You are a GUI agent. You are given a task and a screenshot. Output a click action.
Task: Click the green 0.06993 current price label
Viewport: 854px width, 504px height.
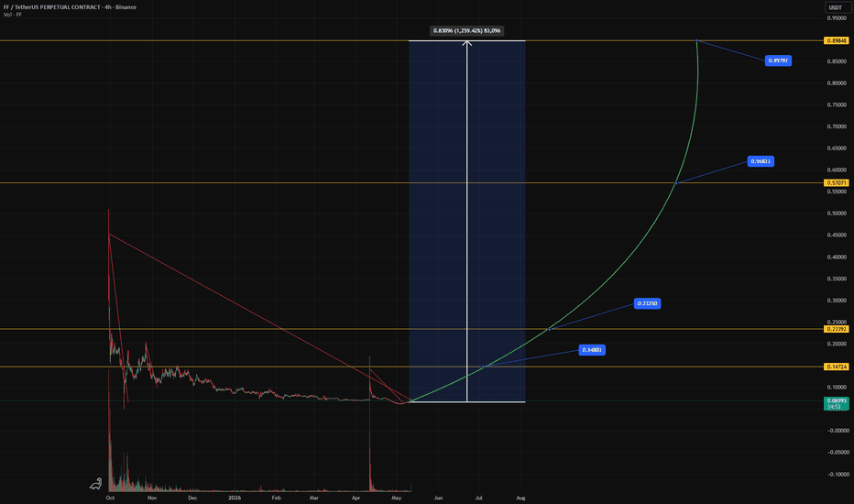(x=837, y=403)
